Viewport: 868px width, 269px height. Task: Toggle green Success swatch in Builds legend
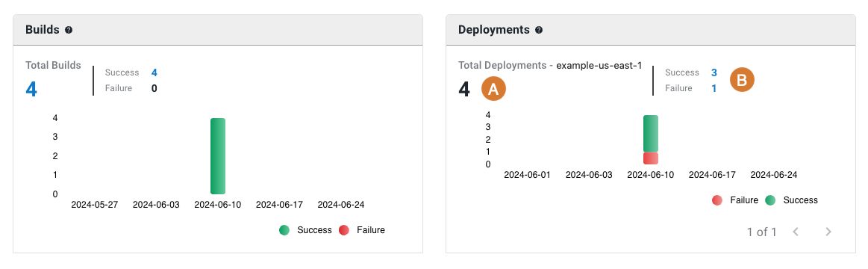pyautogui.click(x=284, y=230)
